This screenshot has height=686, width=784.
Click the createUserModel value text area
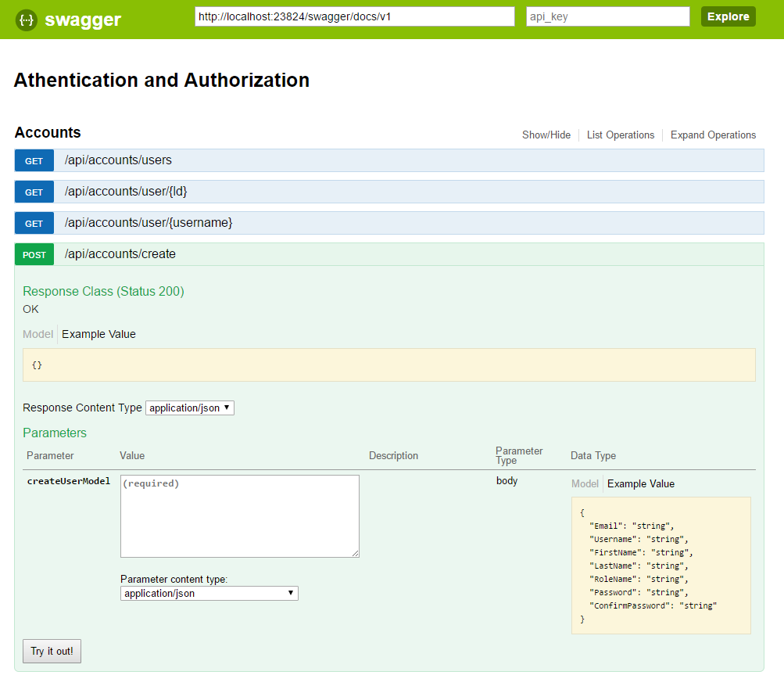239,515
